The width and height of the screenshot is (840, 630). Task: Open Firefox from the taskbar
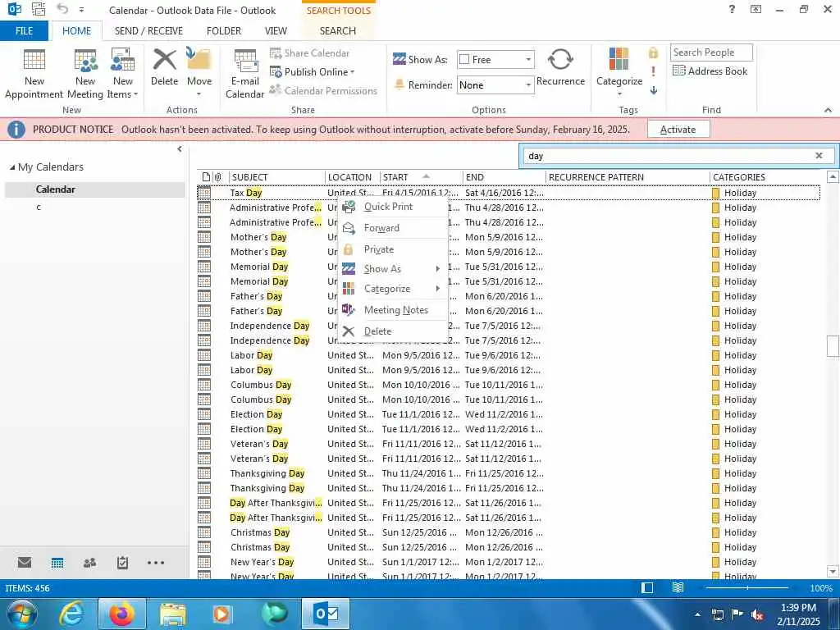click(x=122, y=614)
